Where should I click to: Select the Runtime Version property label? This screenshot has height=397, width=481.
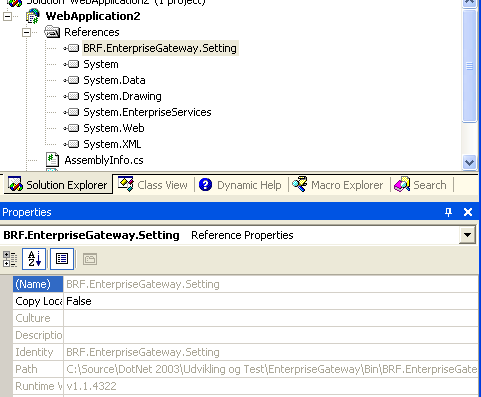click(38, 386)
